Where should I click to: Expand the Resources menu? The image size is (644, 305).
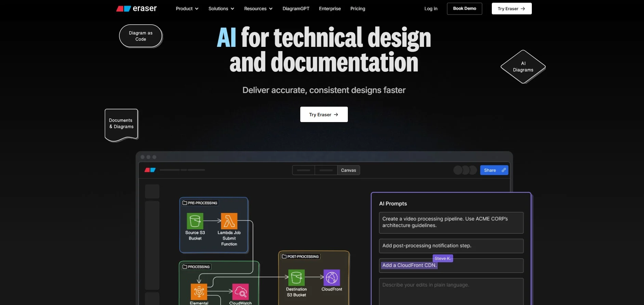258,9
